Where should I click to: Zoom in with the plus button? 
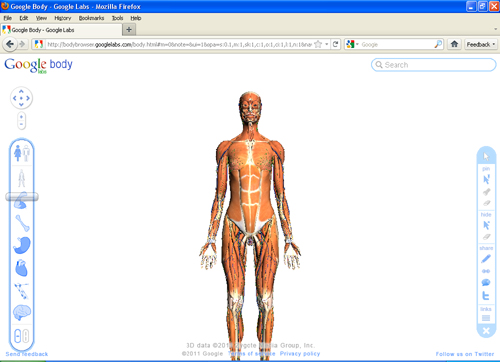point(21,117)
